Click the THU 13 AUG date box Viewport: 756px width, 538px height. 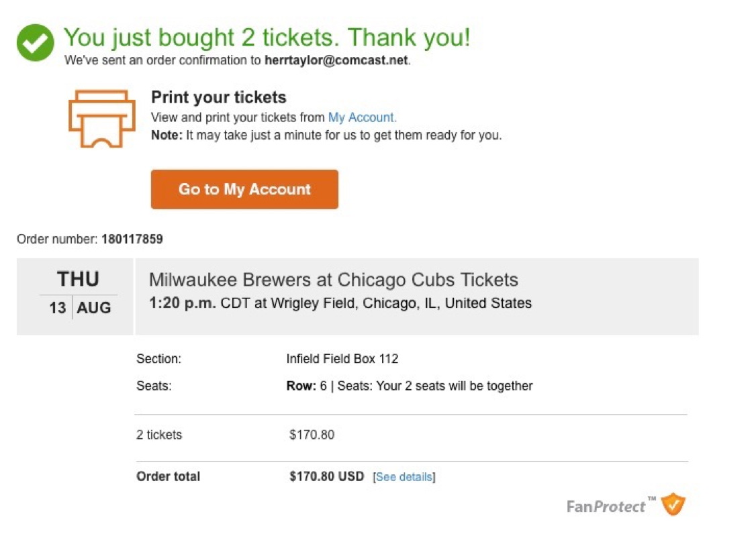tap(75, 297)
